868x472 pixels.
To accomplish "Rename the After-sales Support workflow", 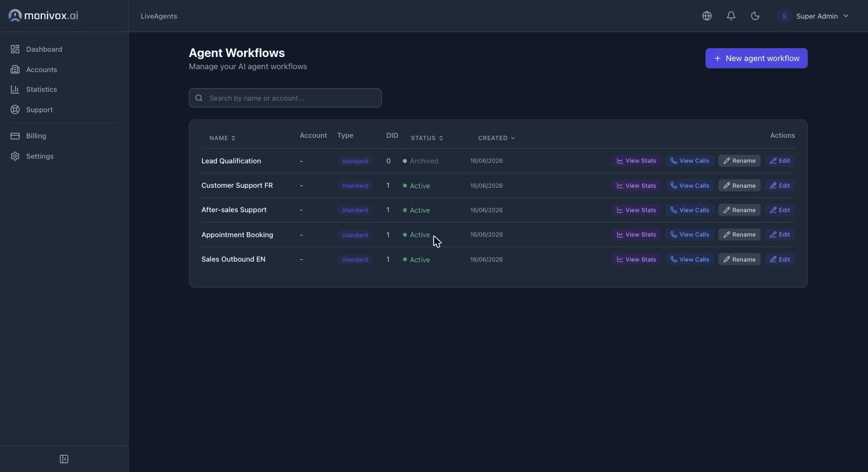I will coord(740,210).
